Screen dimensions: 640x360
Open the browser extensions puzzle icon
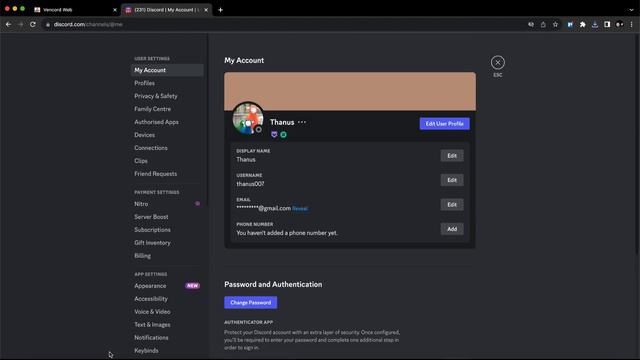tap(582, 24)
